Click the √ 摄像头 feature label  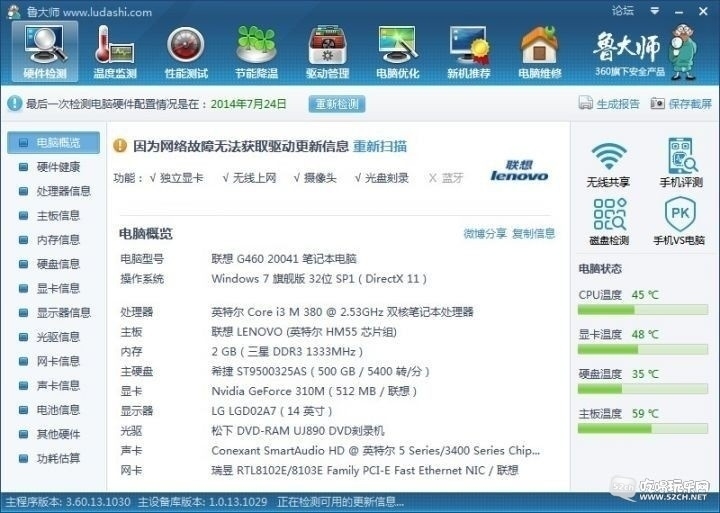click(x=315, y=178)
